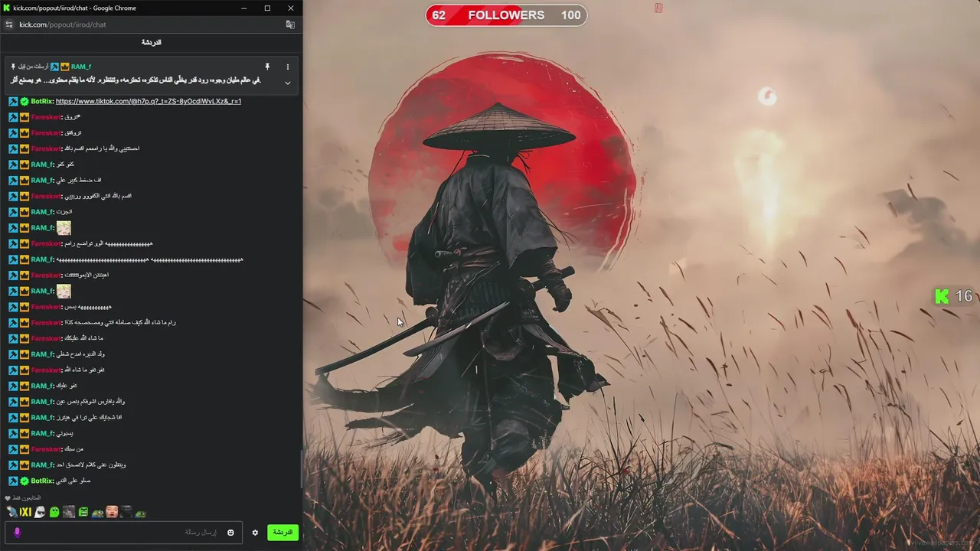This screenshot has height=551, width=980.
Task: Click Fareskwt username in ما شاء الله عليكك row
Action: click(45, 338)
